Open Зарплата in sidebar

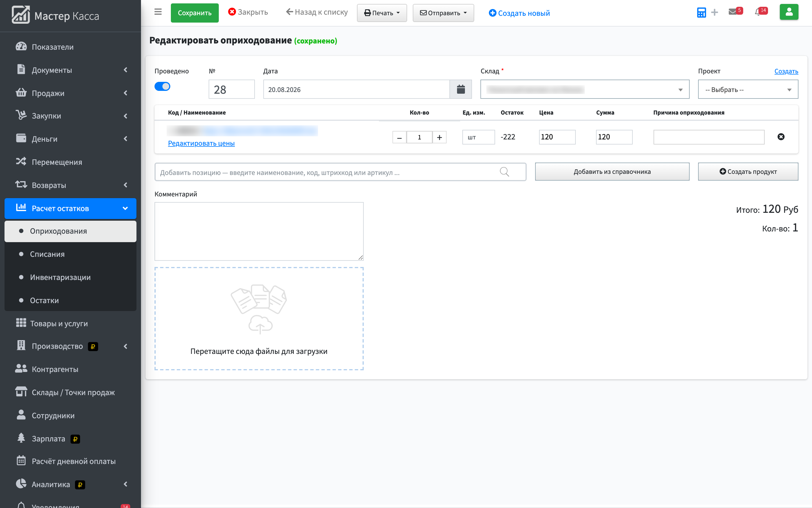pos(70,439)
